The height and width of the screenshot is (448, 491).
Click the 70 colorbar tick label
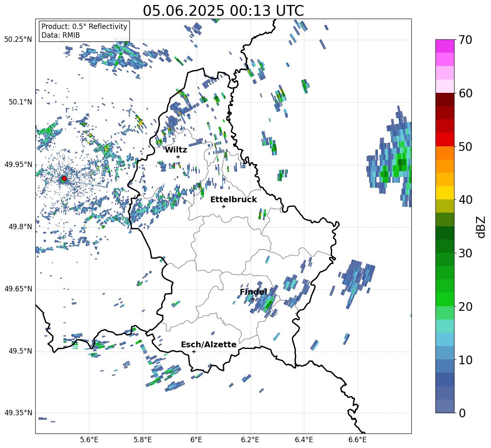tap(465, 40)
